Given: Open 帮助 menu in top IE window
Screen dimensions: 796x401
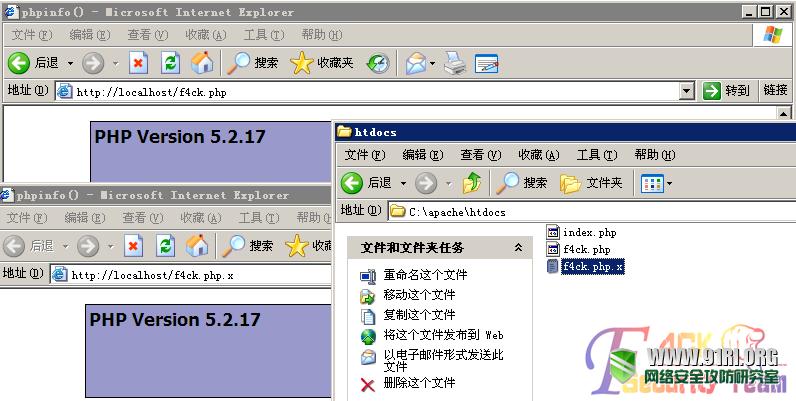Looking at the screenshot, I should [322, 35].
